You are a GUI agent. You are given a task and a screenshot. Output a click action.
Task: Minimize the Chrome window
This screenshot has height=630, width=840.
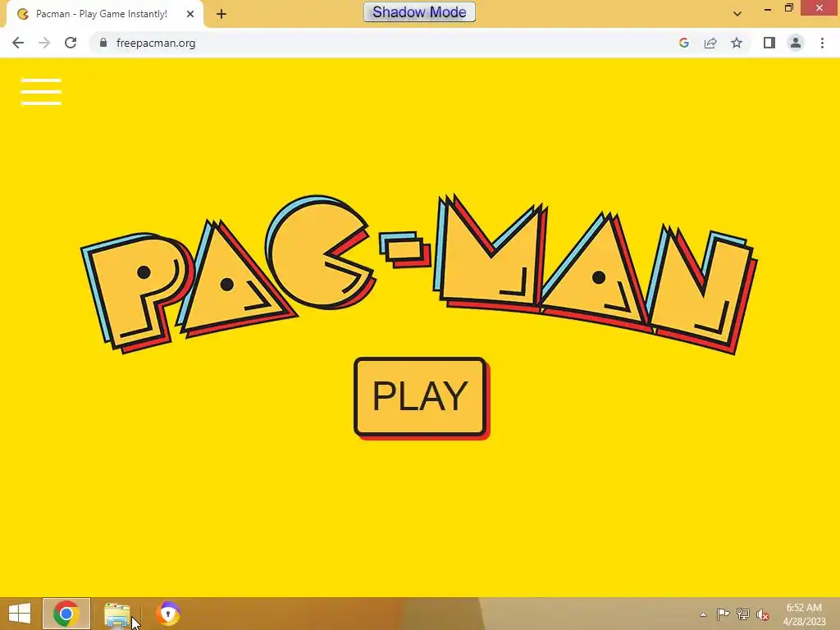(768, 8)
